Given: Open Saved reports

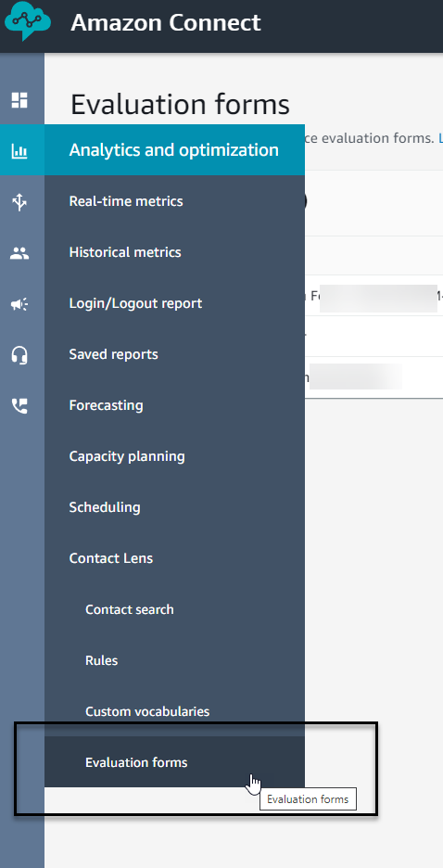Looking at the screenshot, I should (x=174, y=353).
